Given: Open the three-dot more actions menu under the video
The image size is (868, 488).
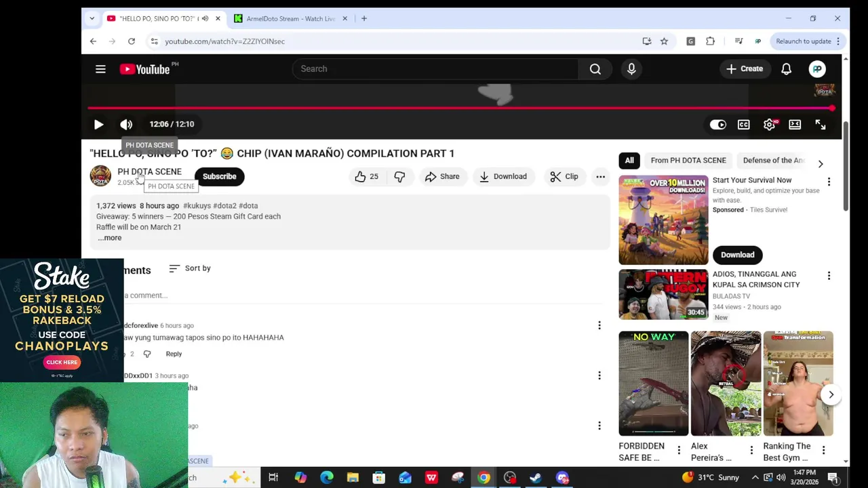Looking at the screenshot, I should click(x=601, y=176).
